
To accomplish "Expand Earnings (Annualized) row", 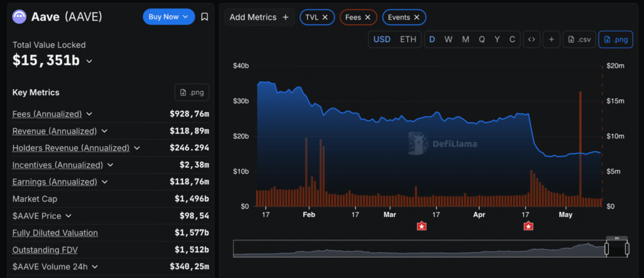I will [104, 182].
